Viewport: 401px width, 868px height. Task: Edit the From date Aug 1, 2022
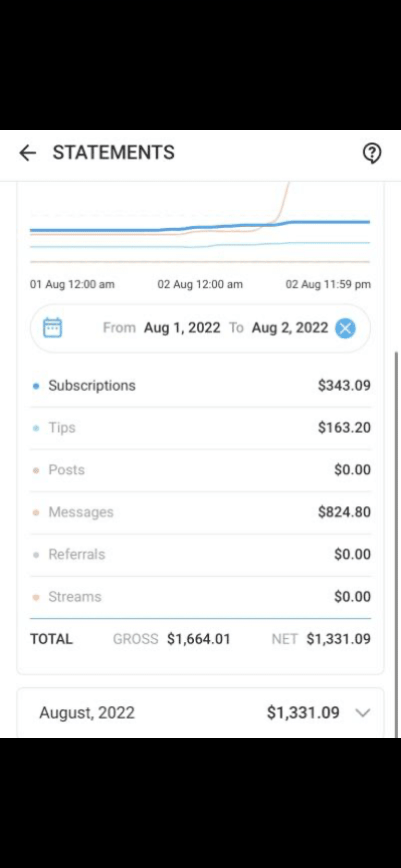tap(182, 328)
